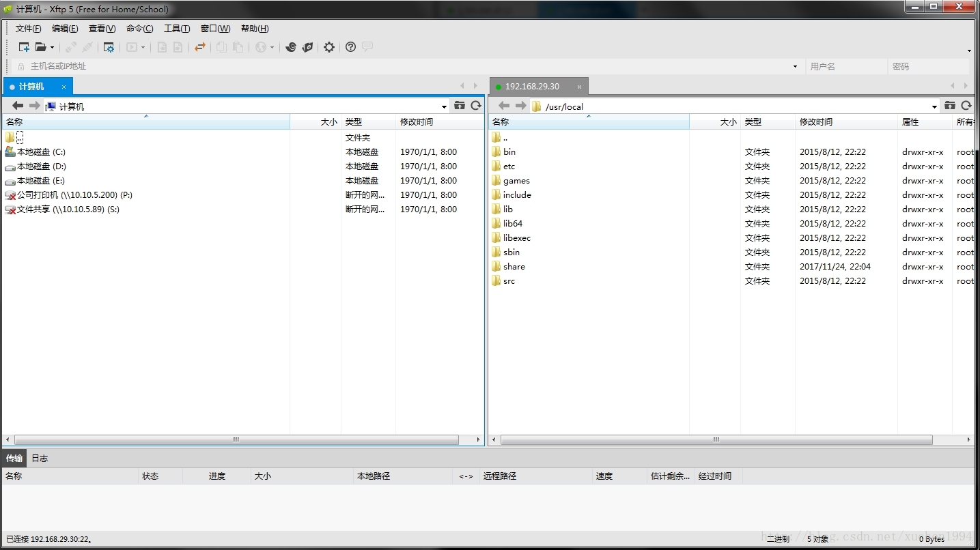Close the 192.168.29.30 tab
The width and height of the screenshot is (980, 550).
(x=579, y=87)
